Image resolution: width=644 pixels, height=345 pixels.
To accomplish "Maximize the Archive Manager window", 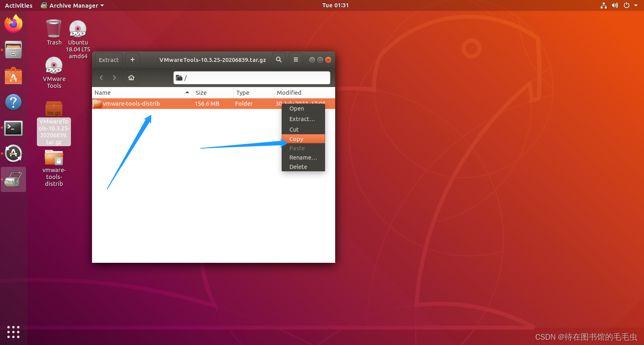I will coord(320,60).
